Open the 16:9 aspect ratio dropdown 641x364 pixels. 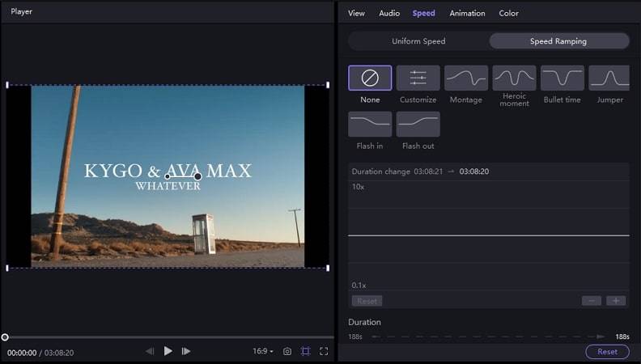[x=262, y=352]
